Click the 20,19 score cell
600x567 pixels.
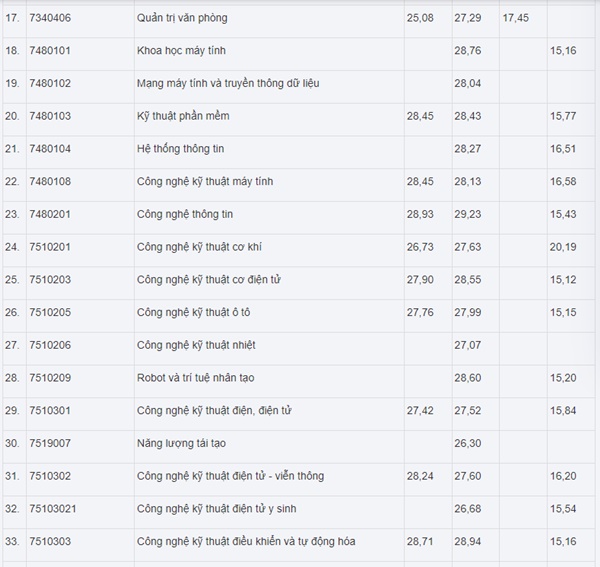(x=563, y=247)
